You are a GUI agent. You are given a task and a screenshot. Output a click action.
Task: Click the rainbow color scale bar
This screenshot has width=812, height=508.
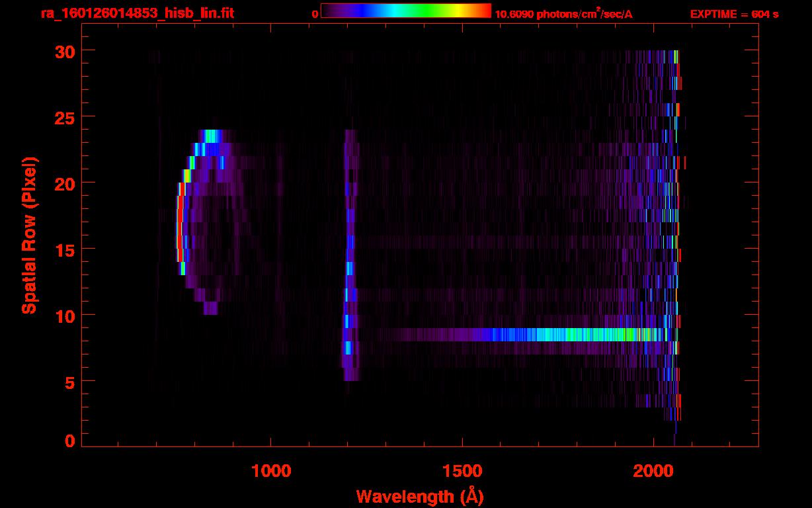406,11
